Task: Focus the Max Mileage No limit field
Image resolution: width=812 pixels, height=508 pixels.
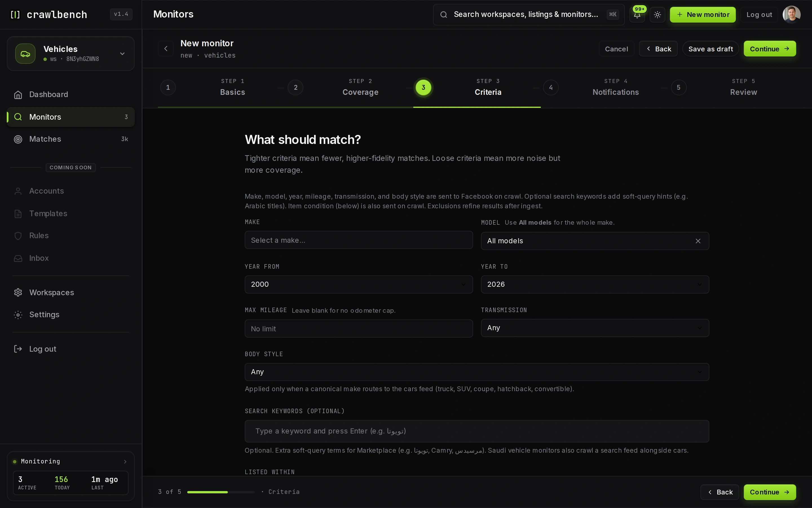Action: point(359,329)
